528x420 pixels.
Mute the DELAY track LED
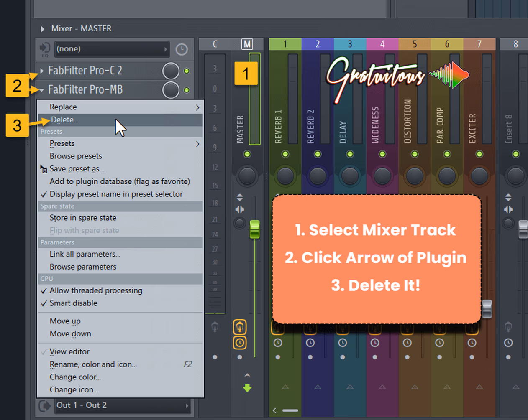point(350,154)
